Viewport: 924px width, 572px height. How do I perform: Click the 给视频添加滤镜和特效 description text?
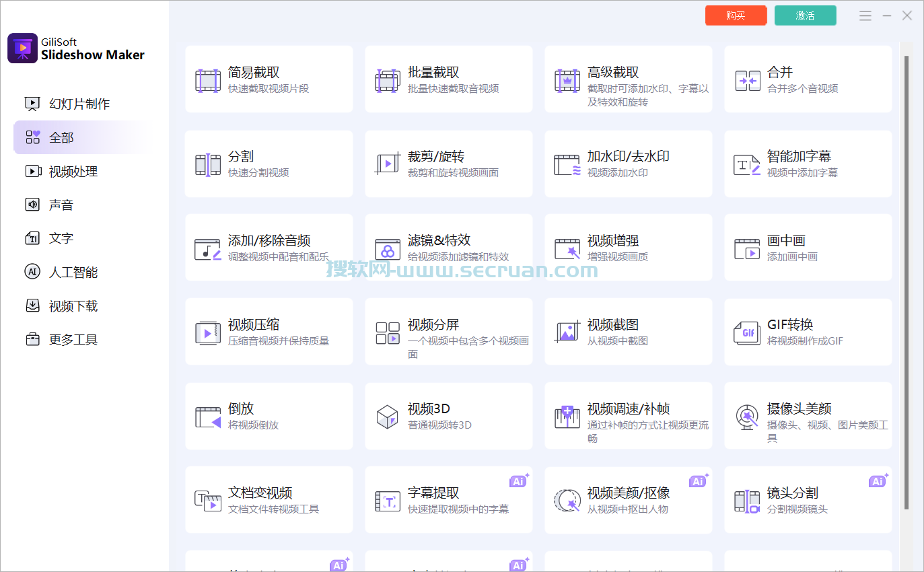point(458,256)
